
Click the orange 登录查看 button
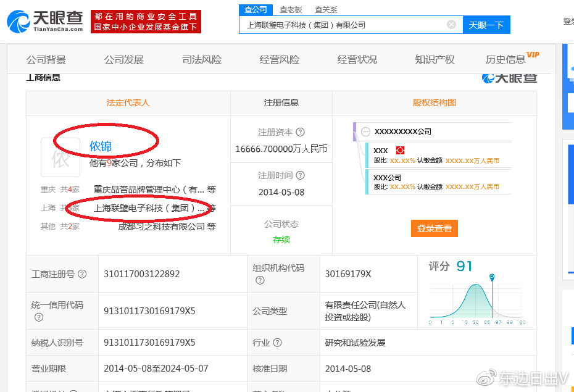pyautogui.click(x=434, y=228)
